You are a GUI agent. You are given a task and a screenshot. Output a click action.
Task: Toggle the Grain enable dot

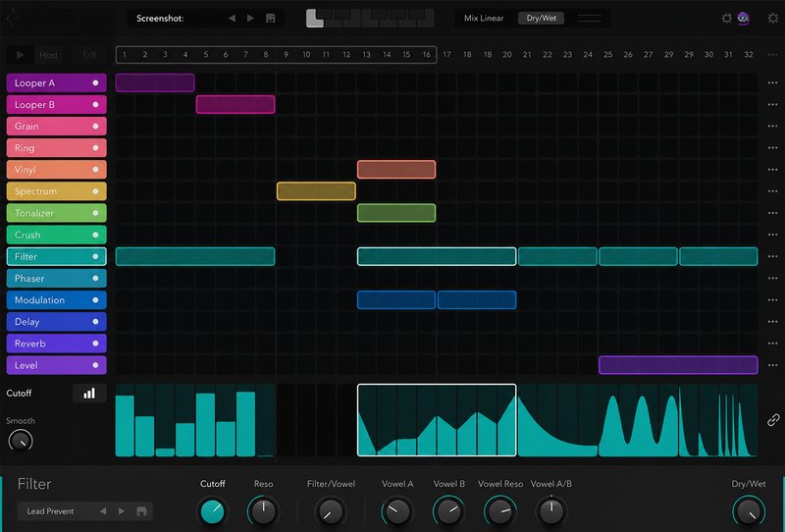95,127
